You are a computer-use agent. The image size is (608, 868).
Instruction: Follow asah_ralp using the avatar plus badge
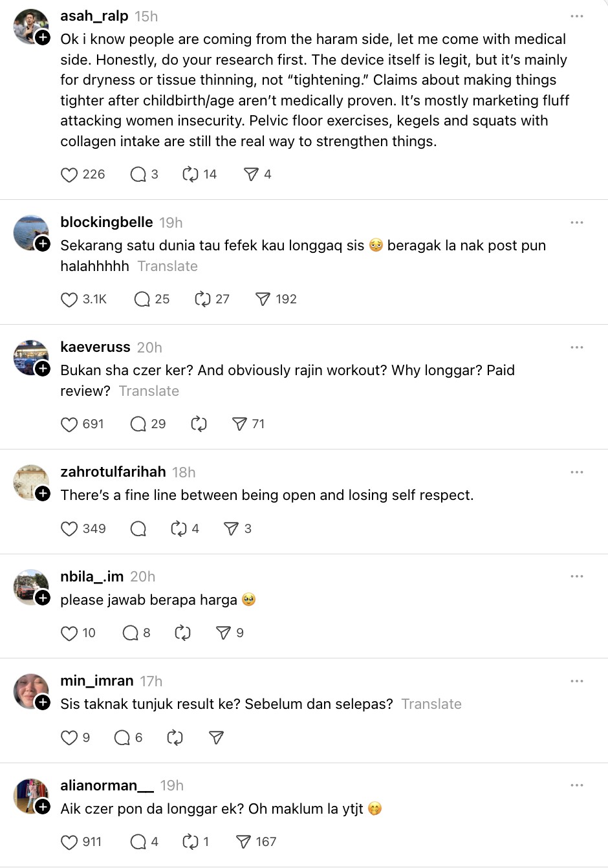coord(43,38)
